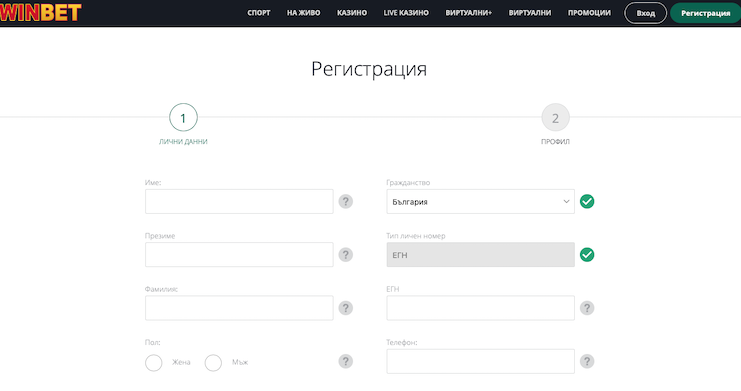Click the WINBET logo
Image resolution: width=741 pixels, height=391 pixels.
point(41,12)
